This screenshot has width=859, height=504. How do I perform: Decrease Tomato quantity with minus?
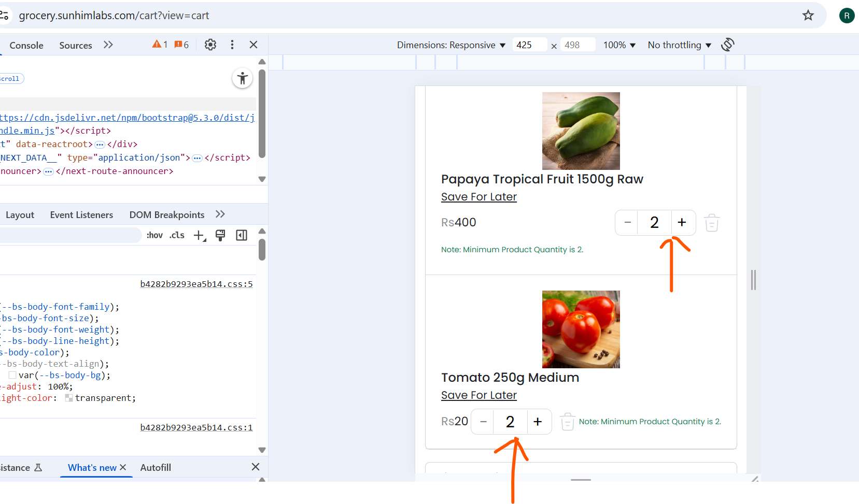483,422
